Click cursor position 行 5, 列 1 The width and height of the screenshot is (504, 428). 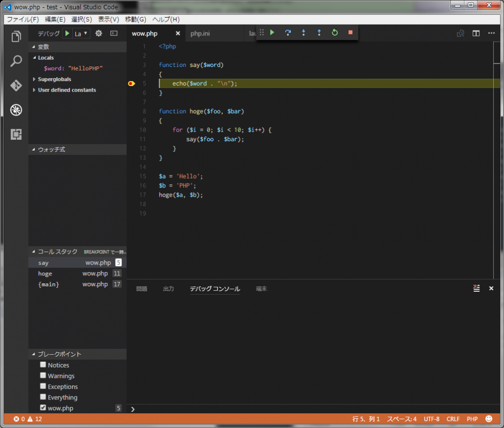[x=366, y=419]
